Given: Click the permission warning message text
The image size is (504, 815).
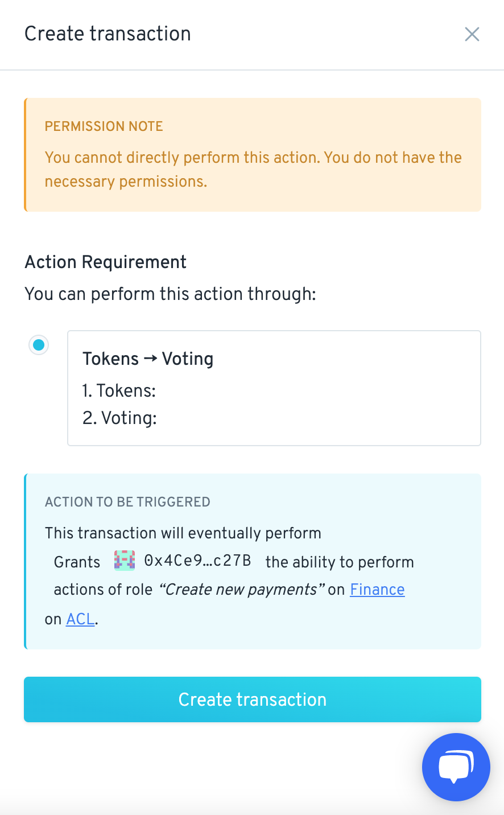Looking at the screenshot, I should coord(253,170).
